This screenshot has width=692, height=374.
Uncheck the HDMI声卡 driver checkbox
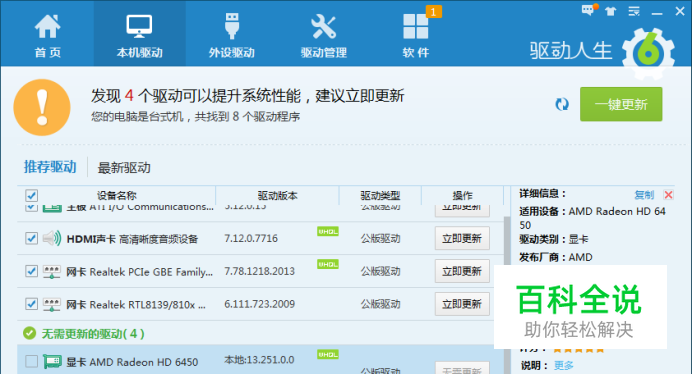click(31, 238)
